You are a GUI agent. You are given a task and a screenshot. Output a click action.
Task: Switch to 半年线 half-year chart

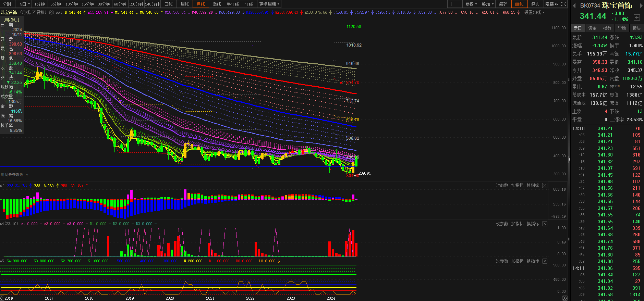(x=233, y=4)
